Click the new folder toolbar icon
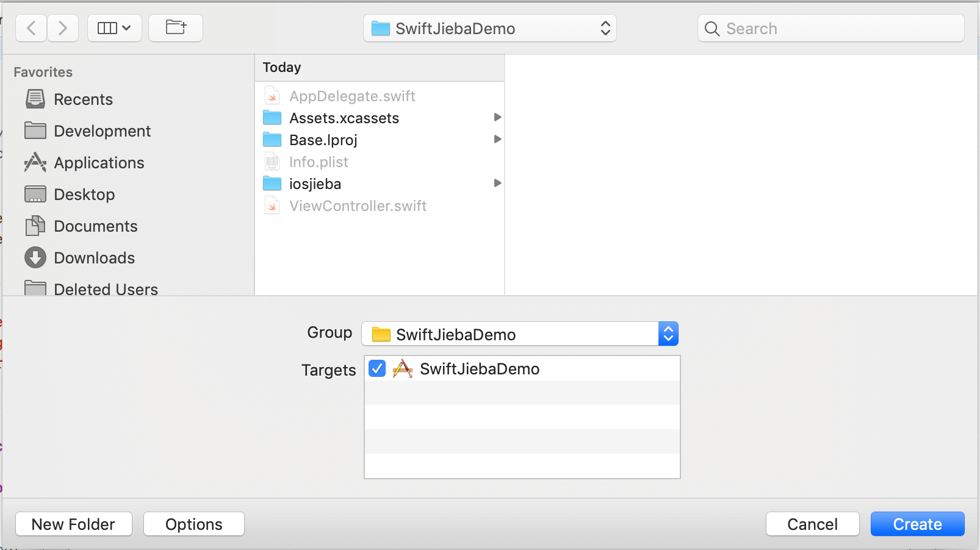The height and width of the screenshot is (550, 980). click(175, 27)
